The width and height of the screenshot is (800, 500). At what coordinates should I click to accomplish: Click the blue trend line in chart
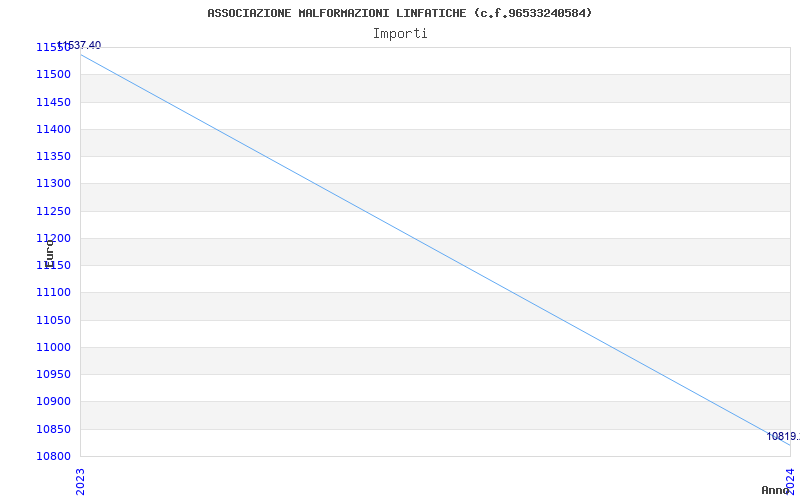[435, 249]
